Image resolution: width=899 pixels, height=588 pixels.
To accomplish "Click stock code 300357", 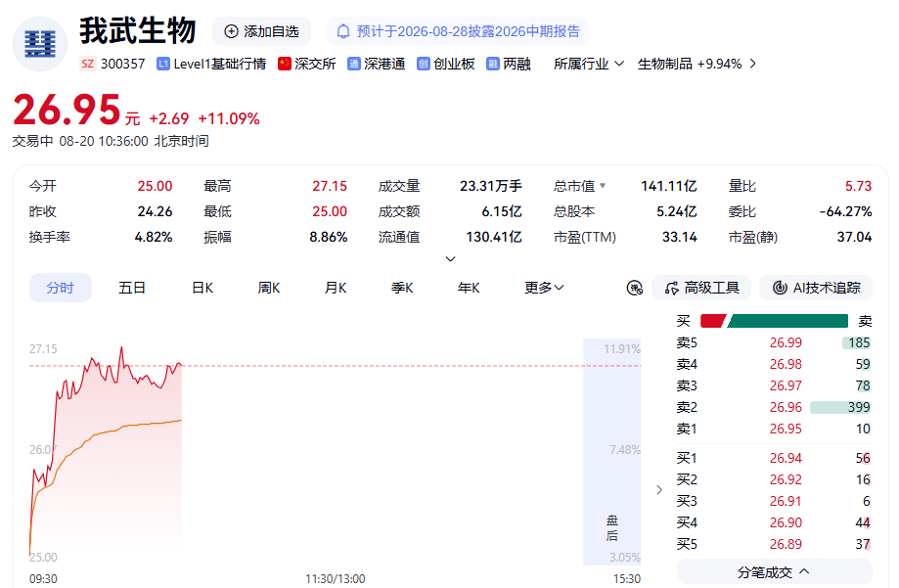I will pos(122,64).
